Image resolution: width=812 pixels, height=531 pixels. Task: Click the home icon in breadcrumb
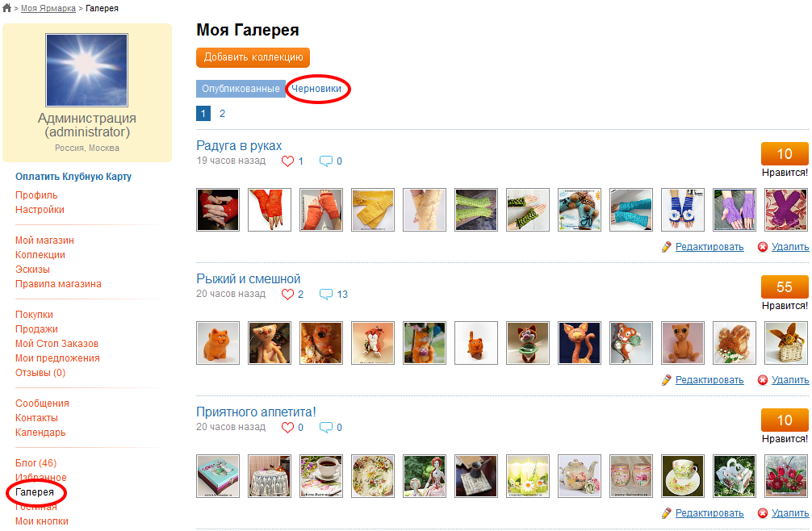(x=6, y=8)
